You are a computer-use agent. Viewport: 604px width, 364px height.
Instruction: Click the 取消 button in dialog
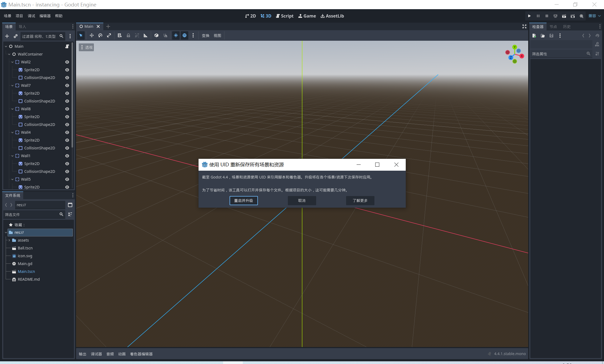click(302, 201)
